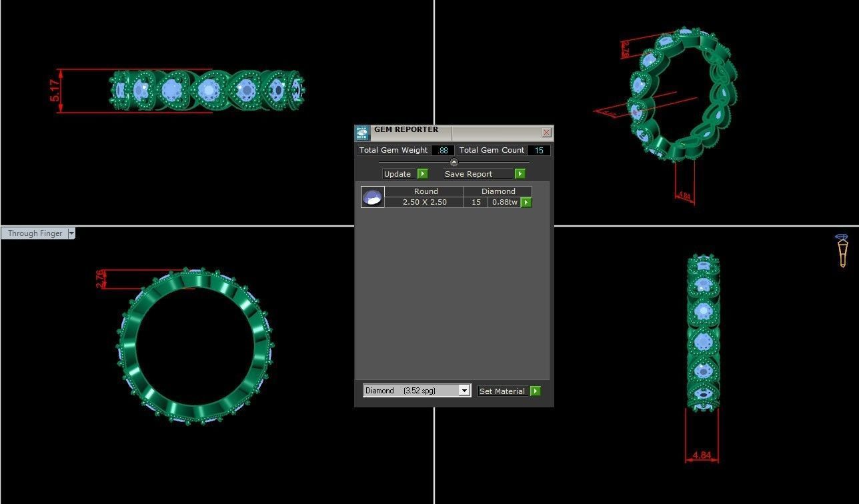The width and height of the screenshot is (859, 504).
Task: Click green arrow next to Save Report
Action: coord(520,174)
